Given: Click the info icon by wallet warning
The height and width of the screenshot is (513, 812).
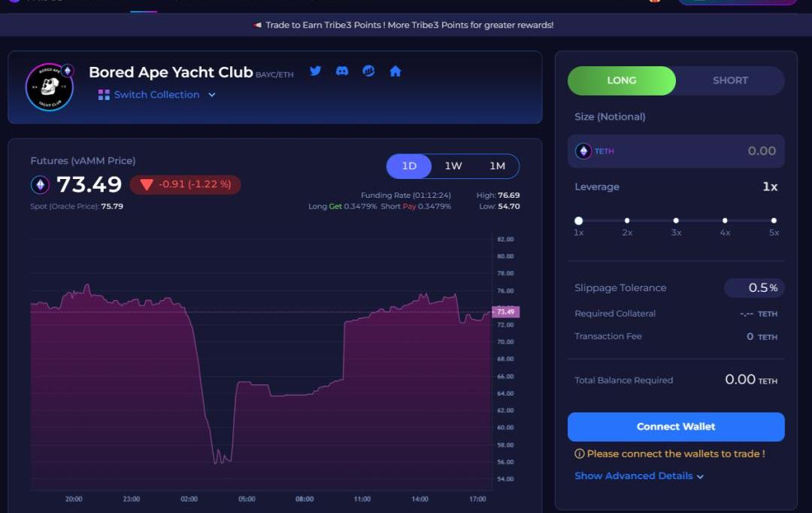Looking at the screenshot, I should [x=580, y=454].
